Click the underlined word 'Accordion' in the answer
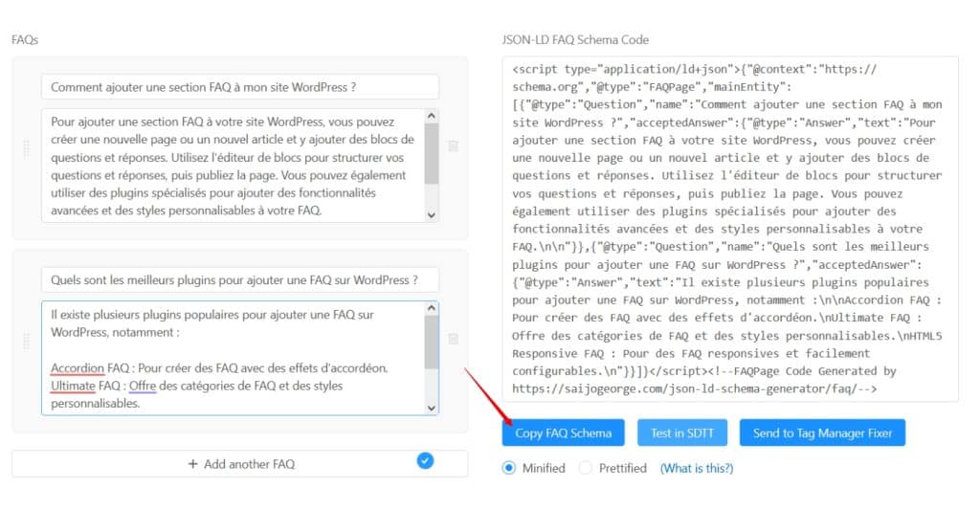Image resolution: width=980 pixels, height=509 pixels. [x=78, y=367]
